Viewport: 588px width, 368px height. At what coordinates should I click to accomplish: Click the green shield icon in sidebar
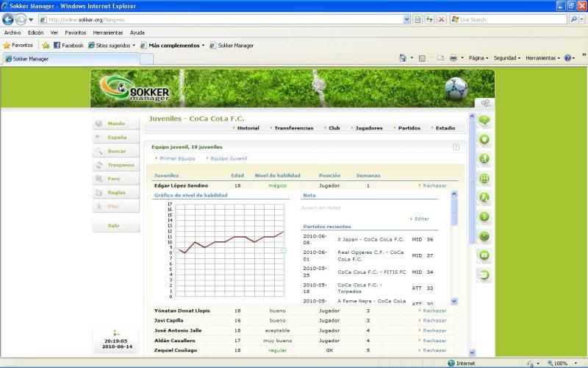(484, 138)
